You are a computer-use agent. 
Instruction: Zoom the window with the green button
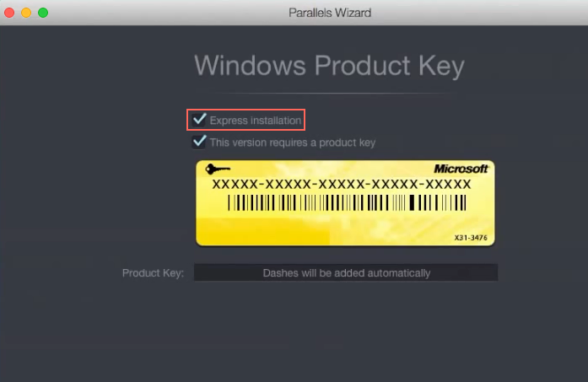point(43,13)
